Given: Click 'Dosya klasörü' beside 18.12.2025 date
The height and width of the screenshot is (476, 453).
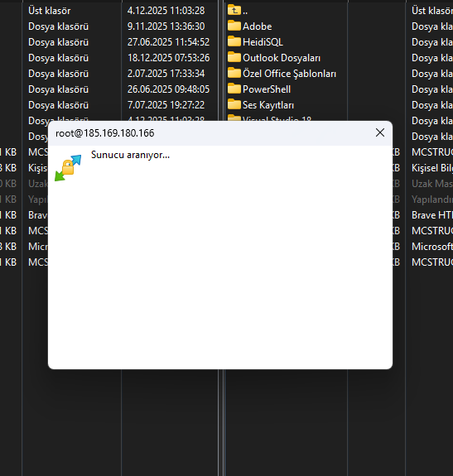Looking at the screenshot, I should pyautogui.click(x=58, y=58).
